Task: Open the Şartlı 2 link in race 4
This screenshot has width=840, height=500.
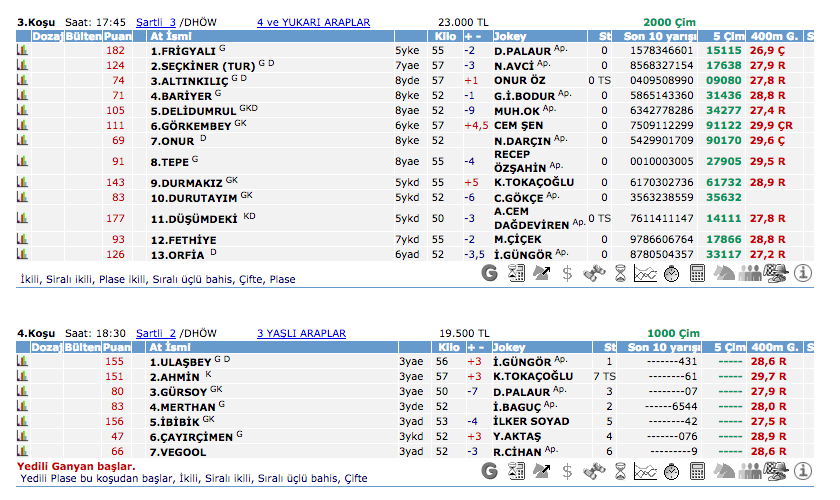Action: coord(156,333)
